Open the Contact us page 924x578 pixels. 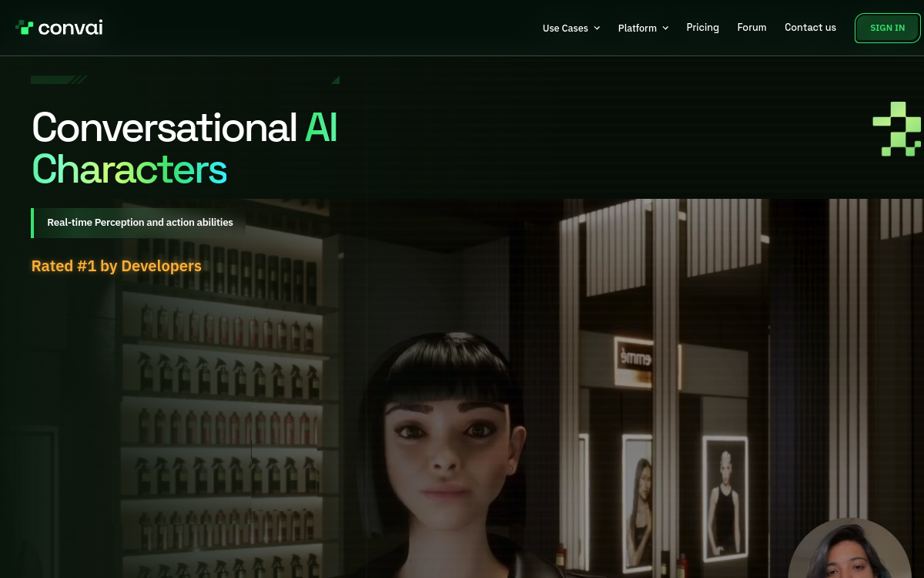(810, 28)
